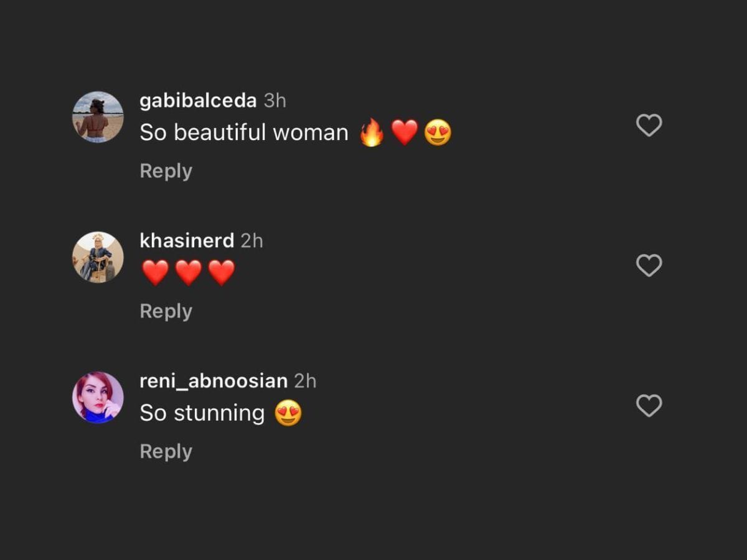The image size is (747, 560).
Task: Click the fire emoji in gabibalceda's comment
Action: pos(372,133)
